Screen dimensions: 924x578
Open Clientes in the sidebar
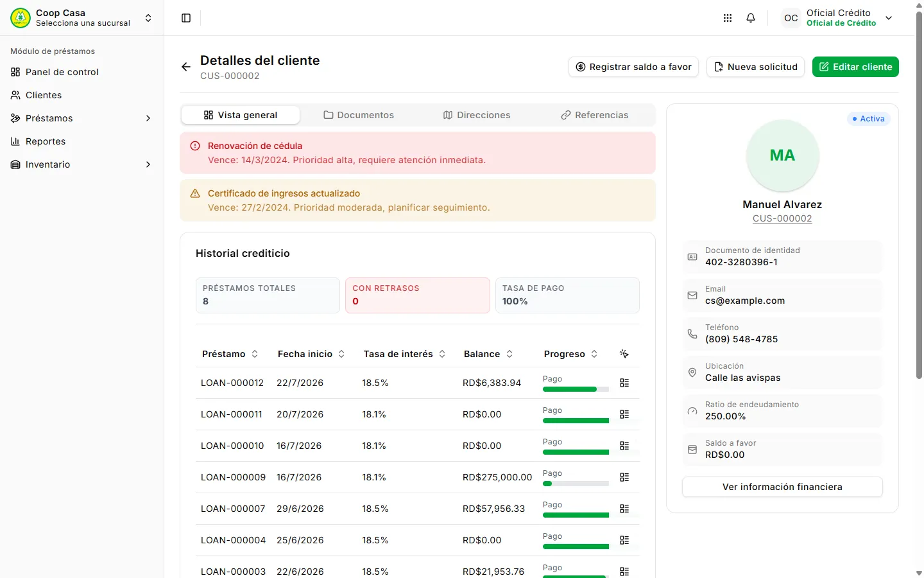point(82,95)
